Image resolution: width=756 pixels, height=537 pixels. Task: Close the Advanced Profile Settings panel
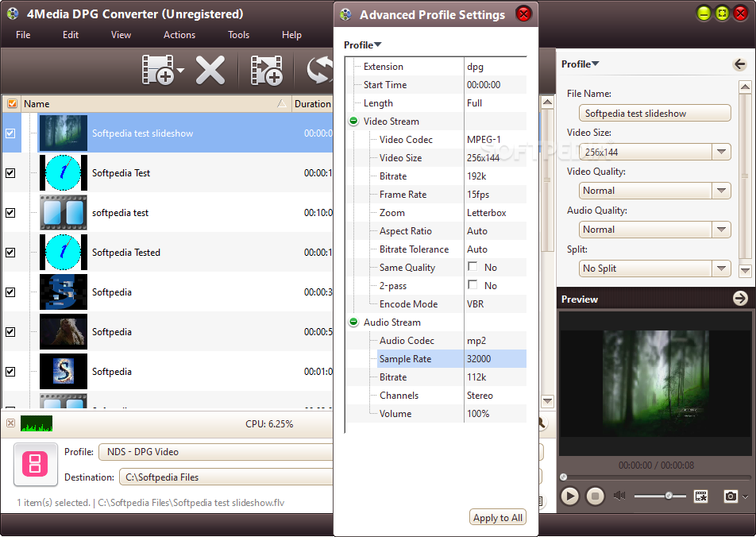523,14
